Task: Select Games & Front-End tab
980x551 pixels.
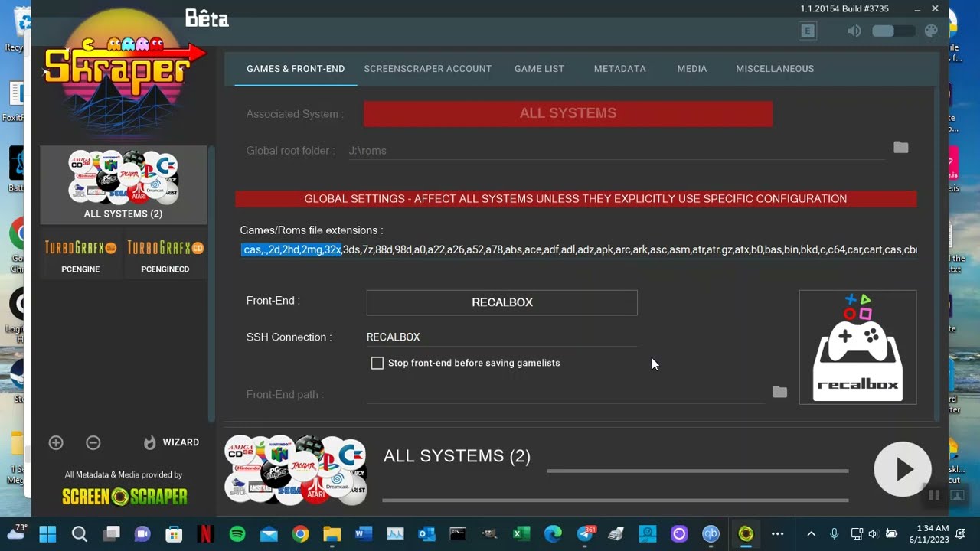Action: tap(296, 69)
